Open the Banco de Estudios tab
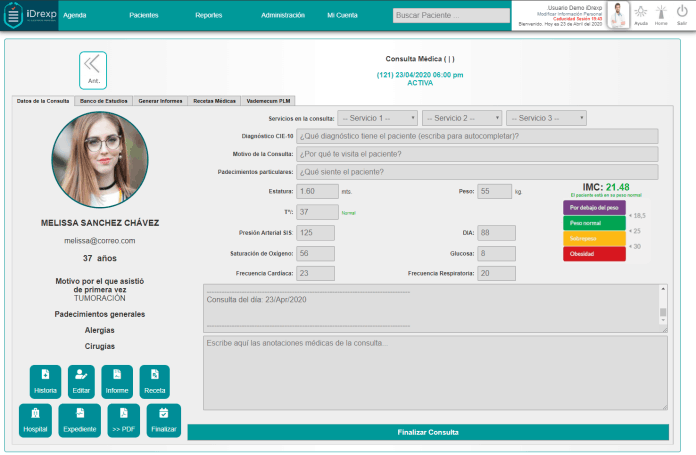 point(103,101)
